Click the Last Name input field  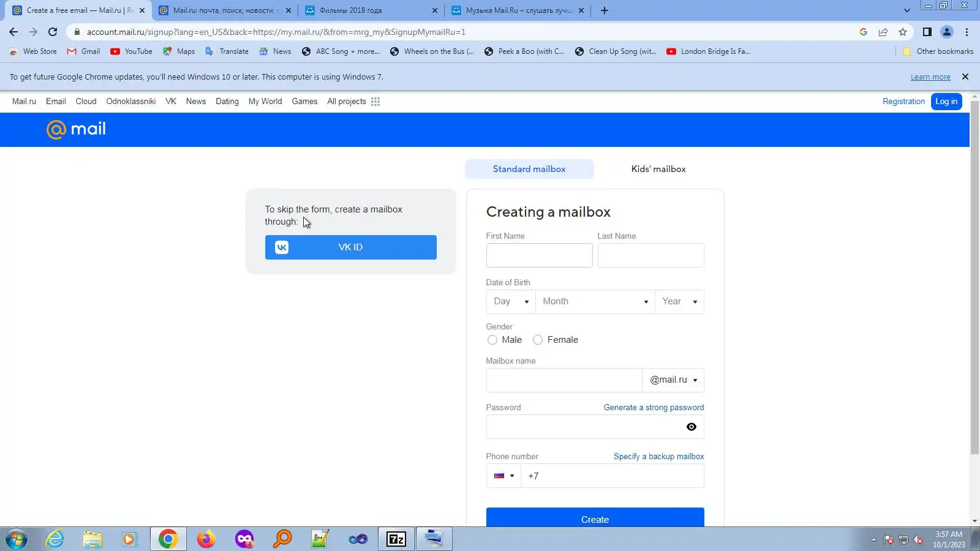[651, 255]
